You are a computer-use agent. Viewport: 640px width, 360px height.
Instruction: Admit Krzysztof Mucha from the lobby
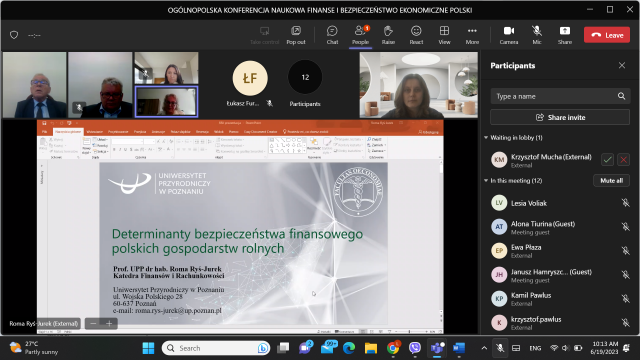click(607, 160)
